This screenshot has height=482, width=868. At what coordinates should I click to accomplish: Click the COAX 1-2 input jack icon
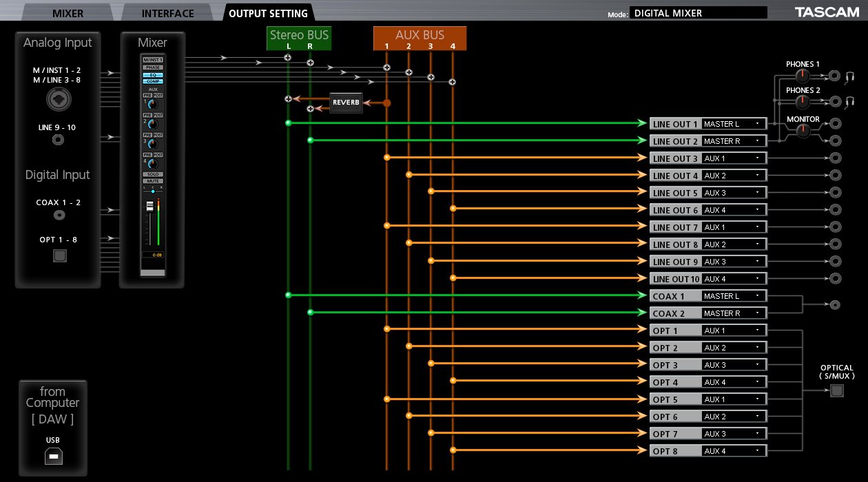(59, 216)
